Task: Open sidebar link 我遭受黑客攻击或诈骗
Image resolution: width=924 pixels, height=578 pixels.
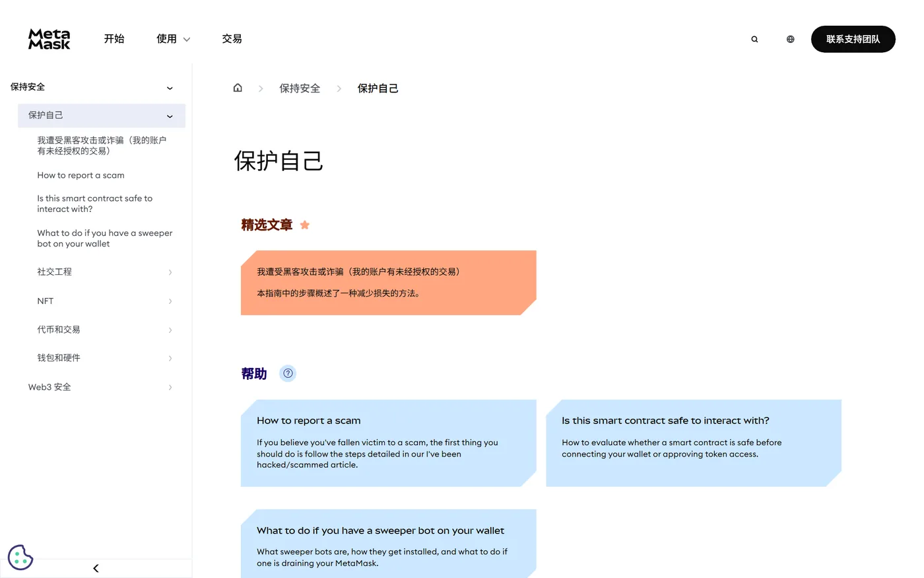Action: point(102,145)
